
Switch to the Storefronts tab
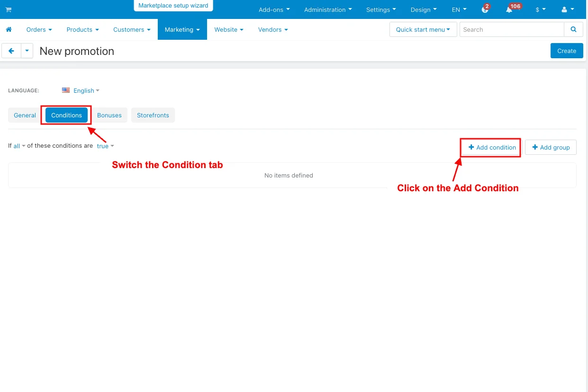point(153,115)
